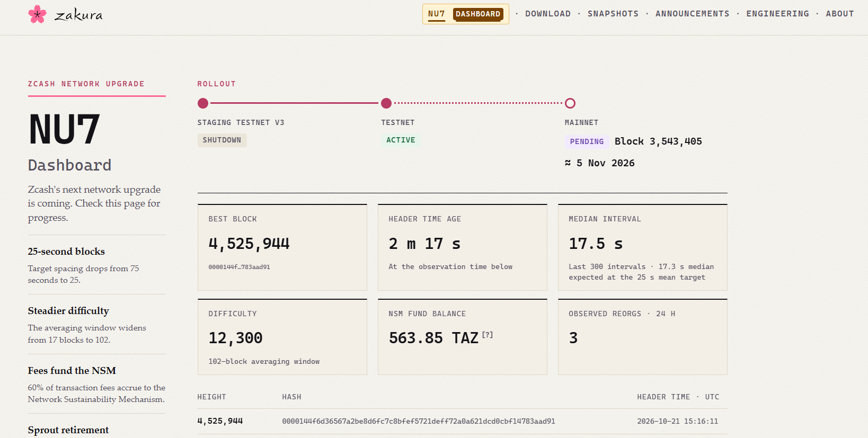This screenshot has height=438, width=868.
Task: Click the large NU7 title
Action: pos(64,129)
